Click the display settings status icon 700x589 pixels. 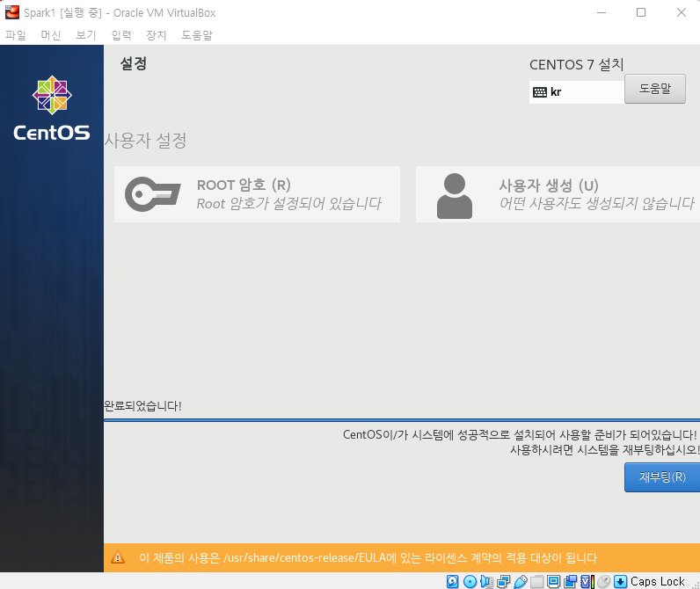tap(553, 581)
